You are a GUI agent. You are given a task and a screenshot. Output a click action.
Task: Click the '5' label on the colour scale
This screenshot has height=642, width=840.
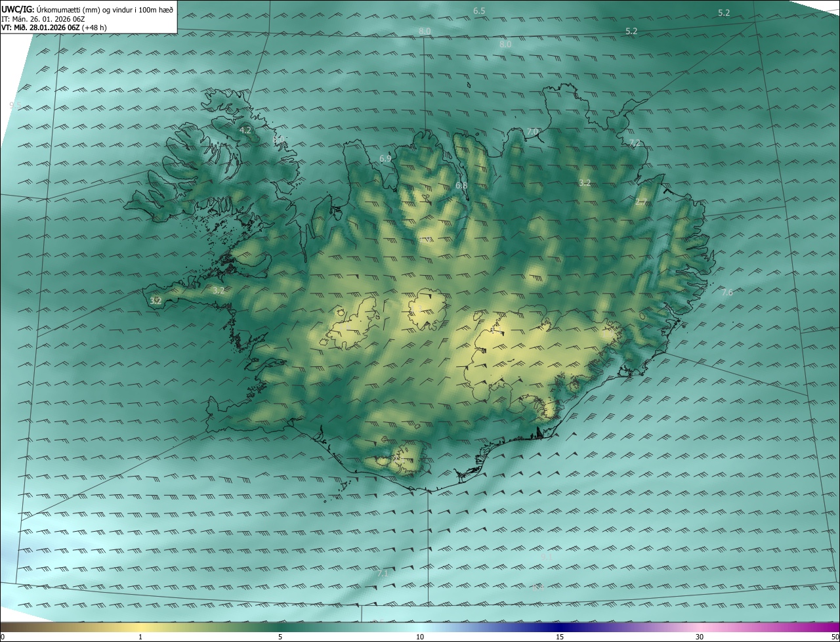click(280, 637)
